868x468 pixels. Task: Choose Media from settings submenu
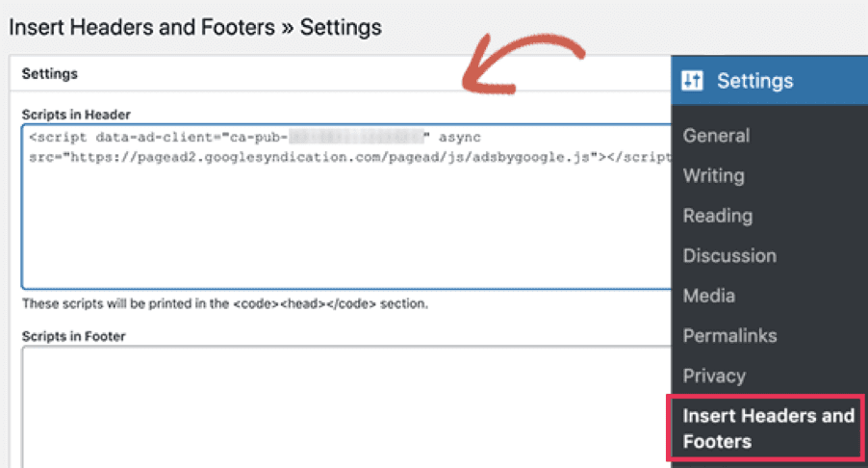click(x=708, y=296)
